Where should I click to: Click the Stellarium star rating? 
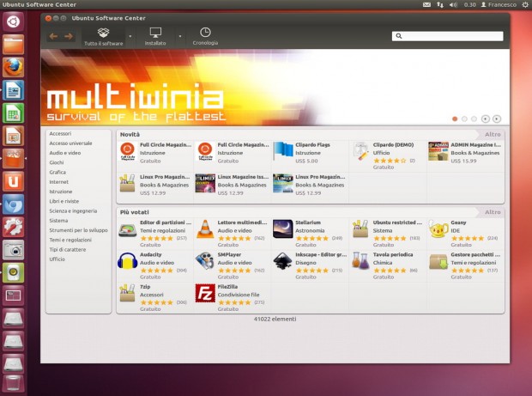point(311,239)
